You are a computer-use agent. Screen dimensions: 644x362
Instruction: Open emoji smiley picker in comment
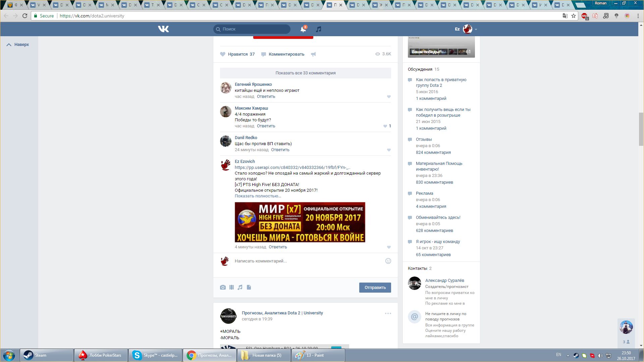coord(388,261)
